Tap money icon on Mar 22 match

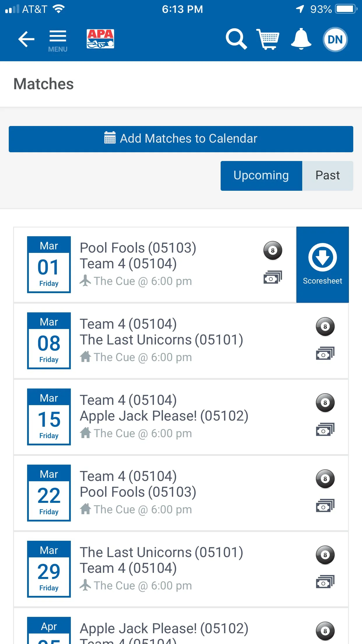coord(325,506)
